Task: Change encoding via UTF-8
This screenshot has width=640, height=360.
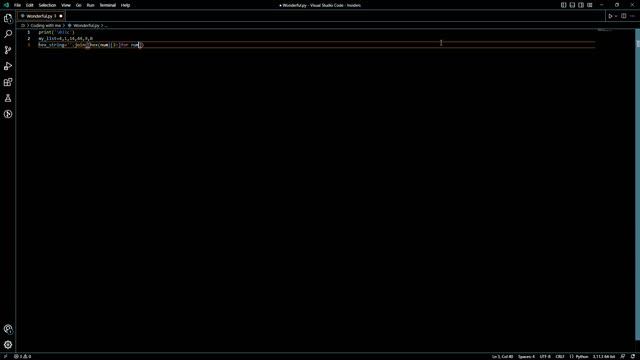Action: (x=545, y=356)
